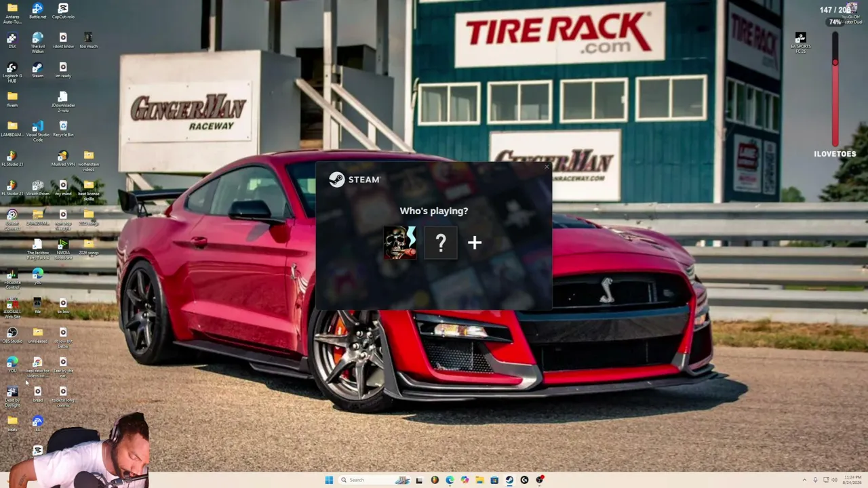Select the JDownloader 2-rolo file
This screenshot has height=488, width=868.
click(63, 102)
